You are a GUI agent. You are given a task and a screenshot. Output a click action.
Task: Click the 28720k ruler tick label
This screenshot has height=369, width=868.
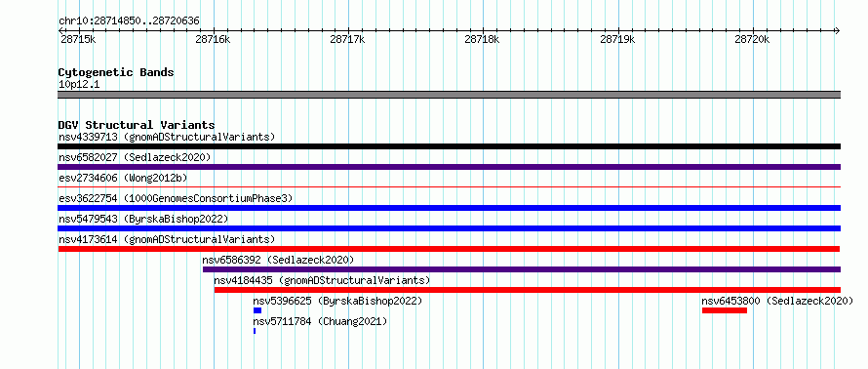click(752, 39)
